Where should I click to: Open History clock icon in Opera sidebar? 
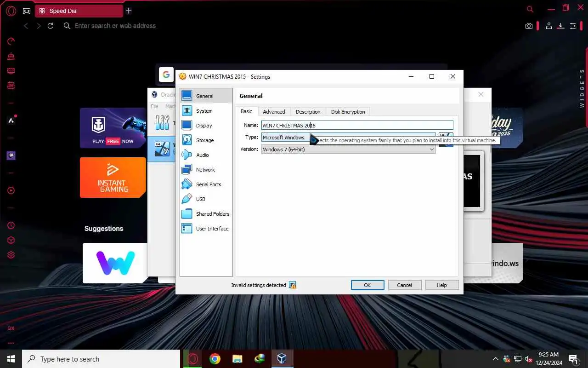(11, 225)
